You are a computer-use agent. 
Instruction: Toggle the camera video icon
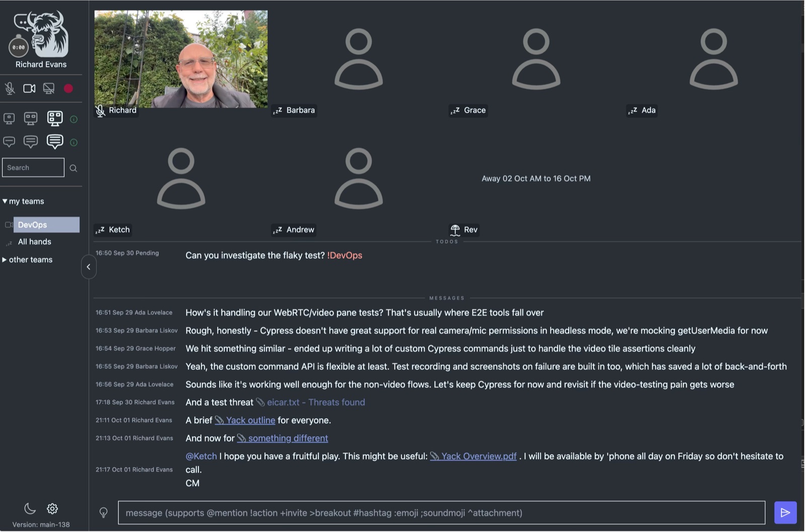(x=29, y=89)
